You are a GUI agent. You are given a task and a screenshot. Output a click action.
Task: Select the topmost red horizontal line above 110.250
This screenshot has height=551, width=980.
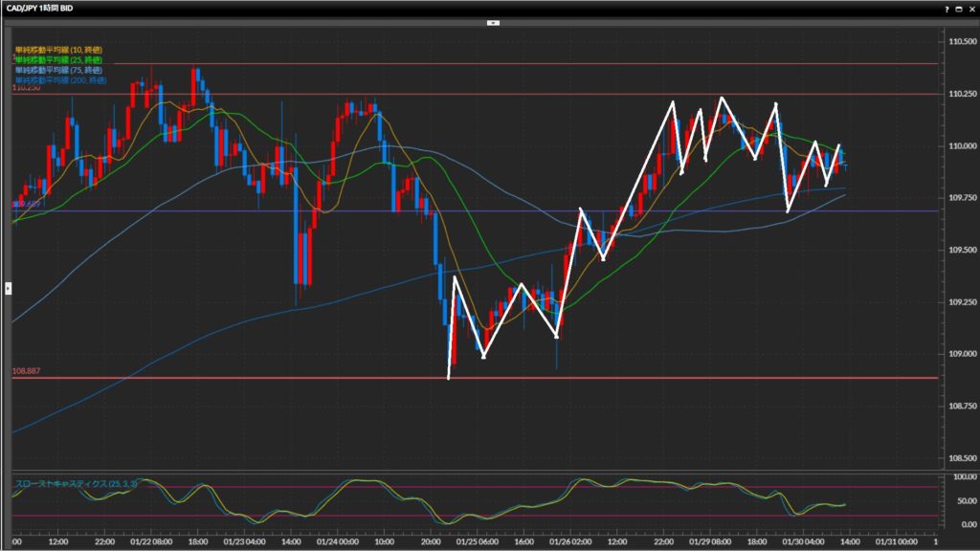[x=479, y=64]
